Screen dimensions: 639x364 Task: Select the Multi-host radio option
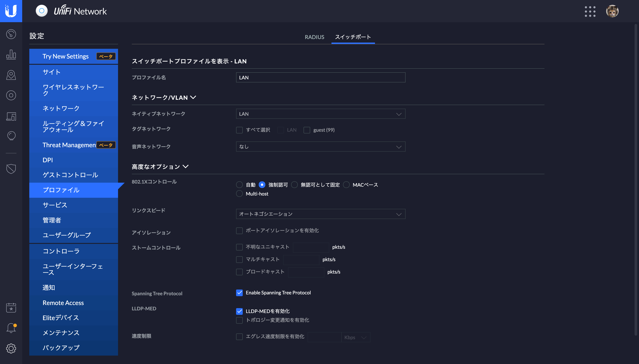pos(239,194)
